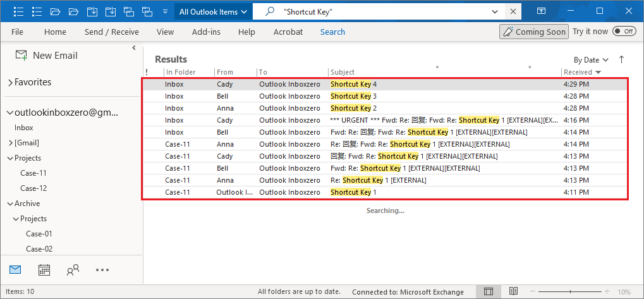The width and height of the screenshot is (644, 299).
Task: Open the All Outlook Items scope dropdown
Action: (x=212, y=11)
